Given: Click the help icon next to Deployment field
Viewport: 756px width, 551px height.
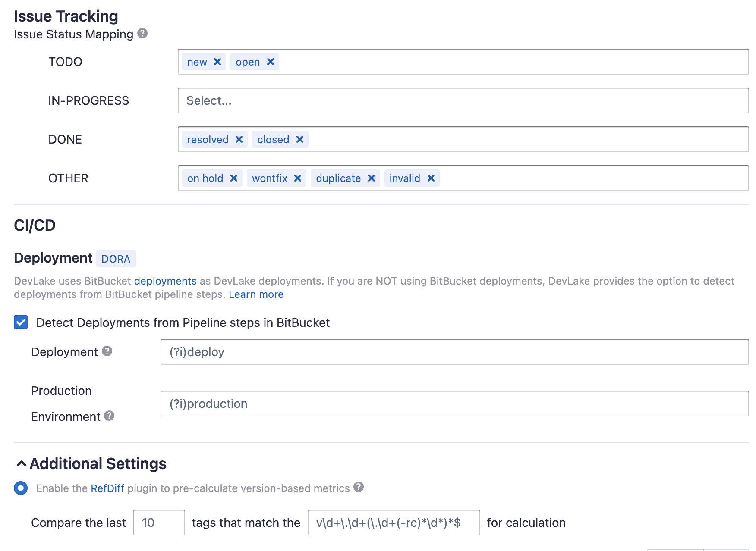Looking at the screenshot, I should tap(107, 351).
